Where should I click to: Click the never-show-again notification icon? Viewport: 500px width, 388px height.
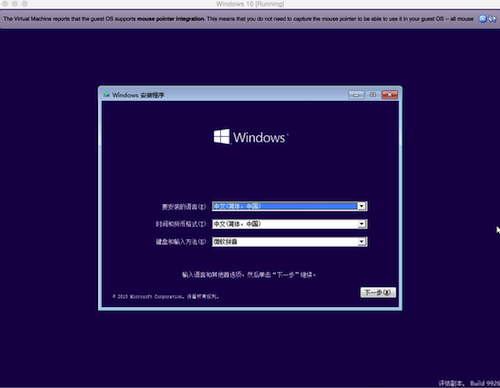492,19
